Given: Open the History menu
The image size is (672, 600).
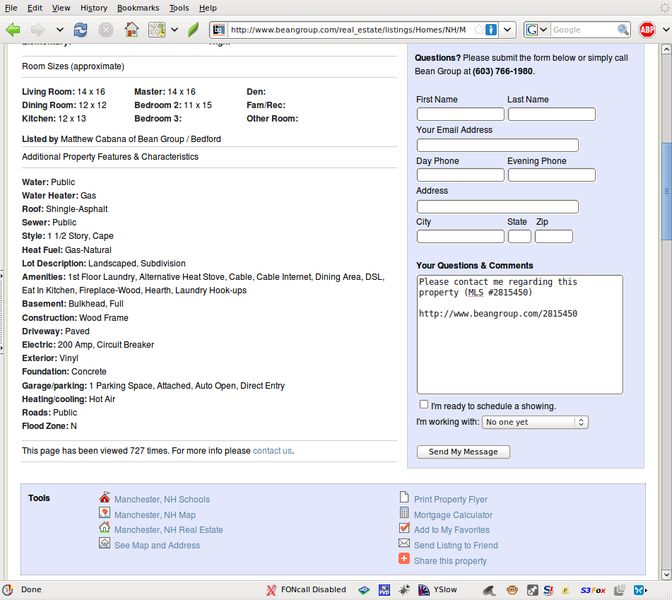Looking at the screenshot, I should click(x=93, y=7).
